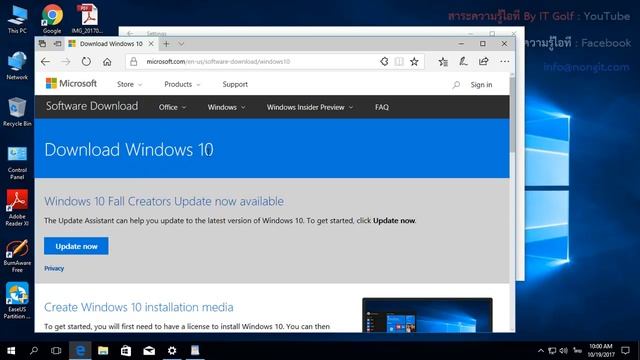Launch EaseUS Partition shortcut
Viewport: 640px width, 360px height.
(17, 301)
